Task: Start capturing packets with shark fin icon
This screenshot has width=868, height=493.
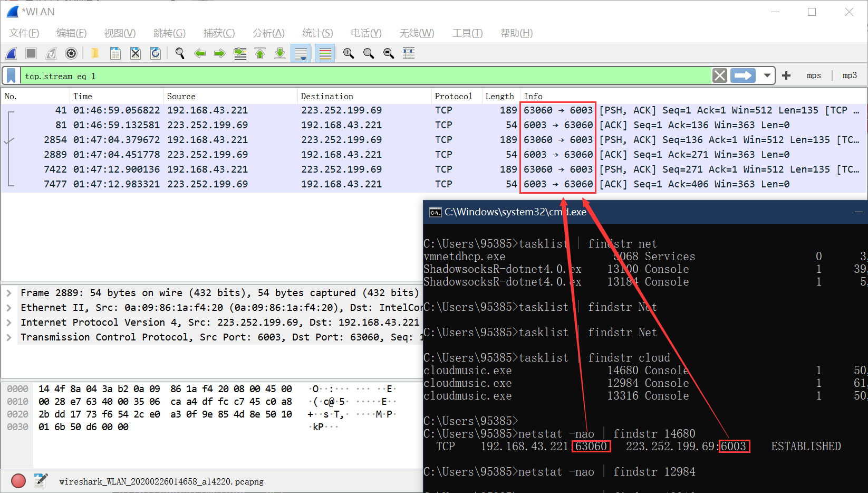Action: (11, 53)
